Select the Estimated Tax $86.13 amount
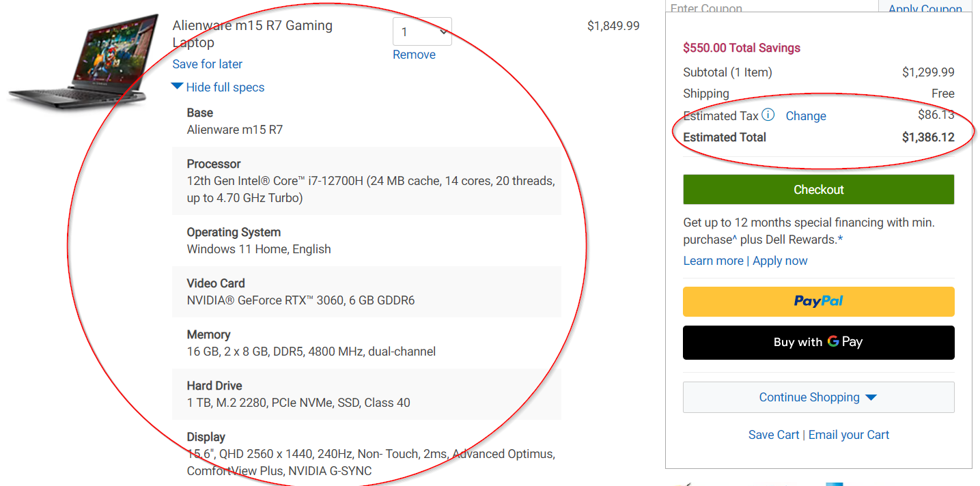Image resolution: width=980 pixels, height=486 pixels. click(936, 115)
